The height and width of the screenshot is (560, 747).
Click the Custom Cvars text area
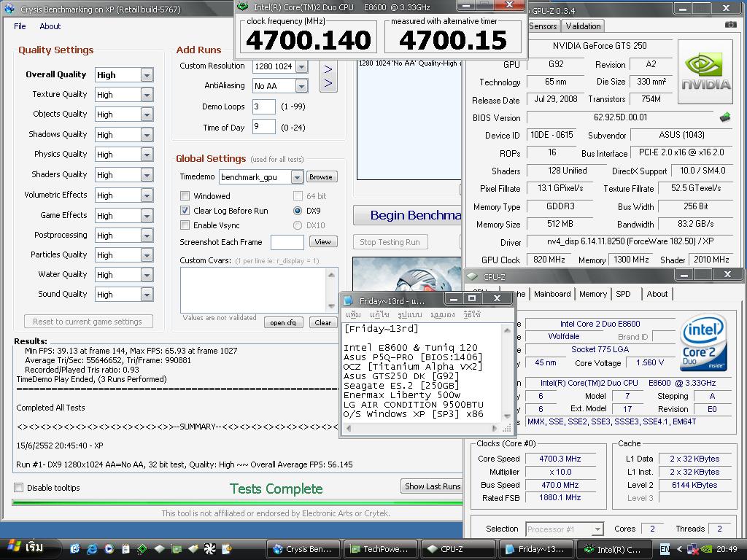pyautogui.click(x=253, y=290)
